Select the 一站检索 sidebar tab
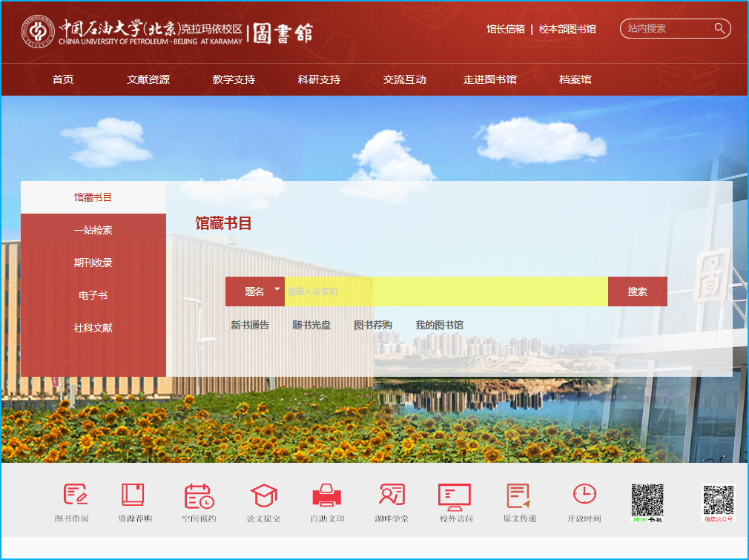This screenshot has height=560, width=749. tap(93, 230)
